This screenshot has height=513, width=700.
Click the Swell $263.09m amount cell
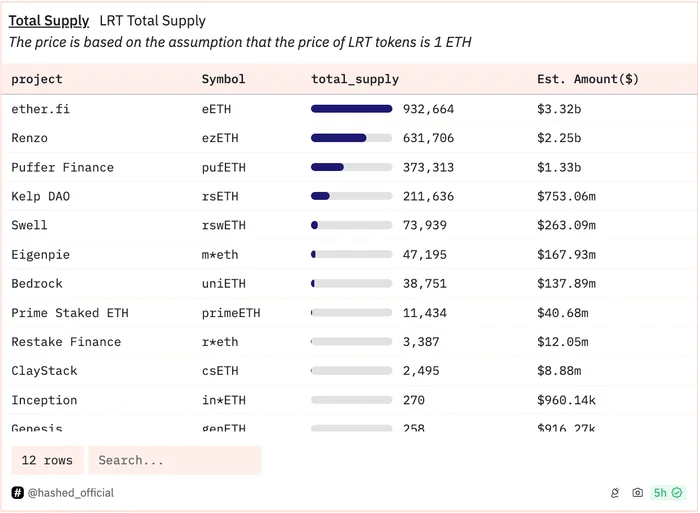[x=566, y=225]
